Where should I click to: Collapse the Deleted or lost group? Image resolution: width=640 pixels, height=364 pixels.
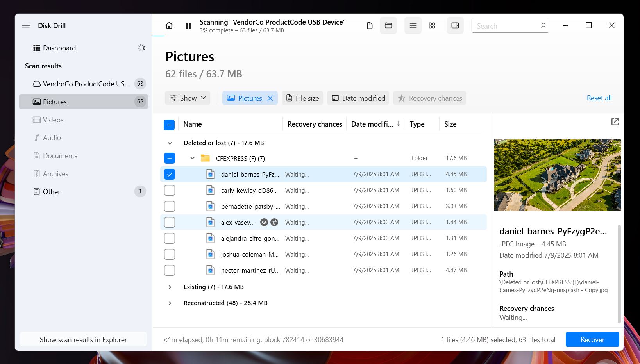(170, 143)
